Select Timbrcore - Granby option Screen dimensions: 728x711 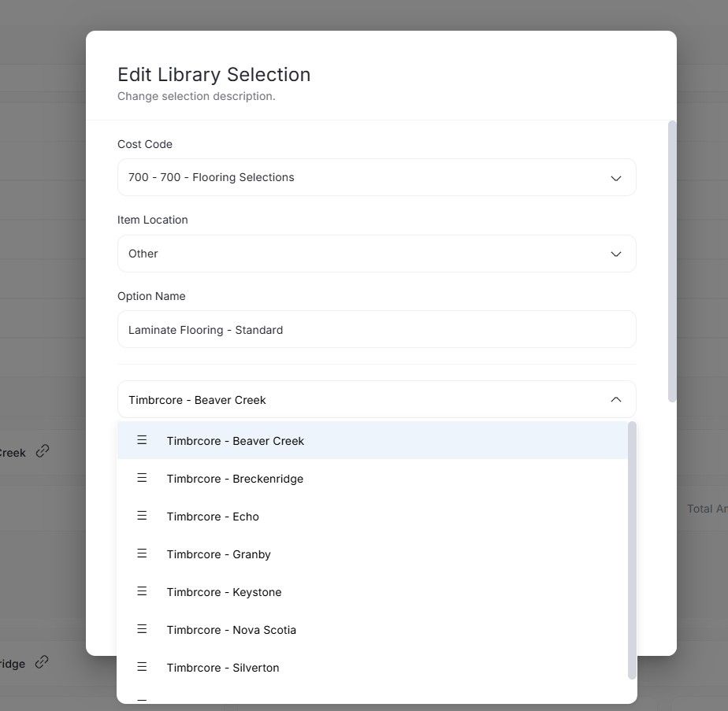tap(373, 554)
